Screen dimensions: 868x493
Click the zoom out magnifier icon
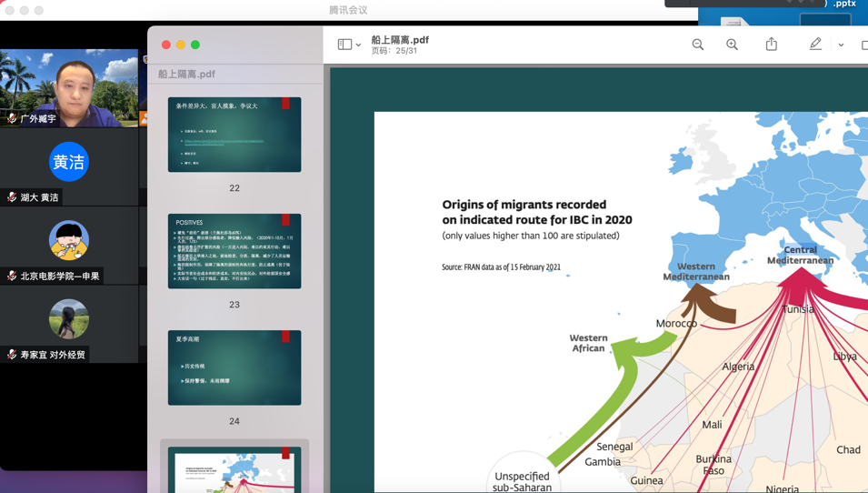coord(697,45)
